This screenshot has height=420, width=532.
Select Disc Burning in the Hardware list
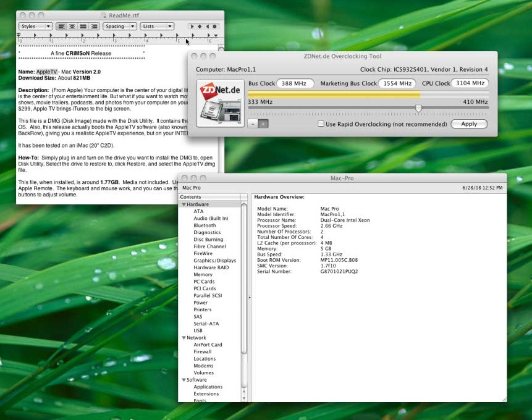coord(208,240)
